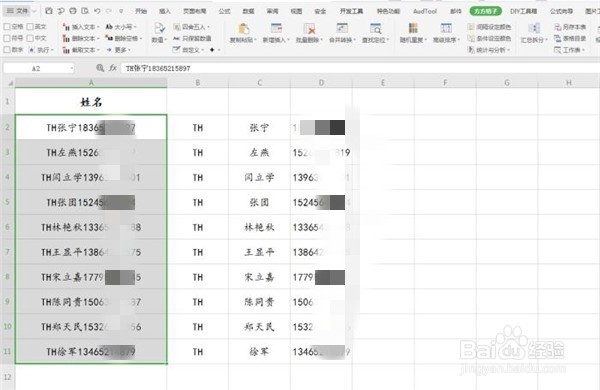Click the 表格目录 button
The image size is (600, 390).
(570, 38)
